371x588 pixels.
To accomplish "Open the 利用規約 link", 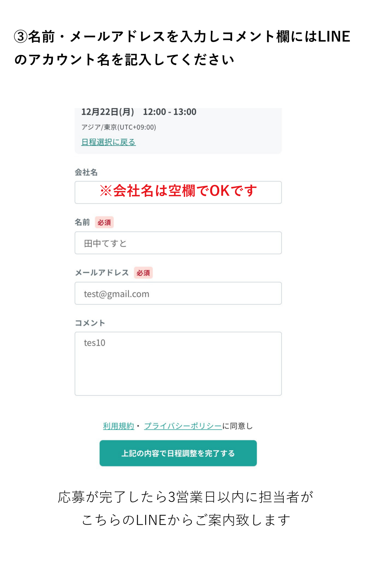I will click(x=119, y=426).
